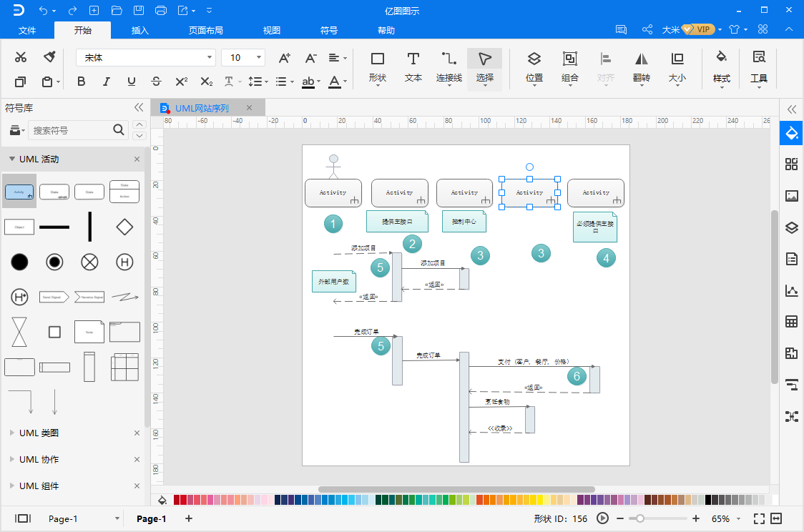This screenshot has width=804, height=532.
Task: Open the 帮助 tab
Action: tap(386, 30)
